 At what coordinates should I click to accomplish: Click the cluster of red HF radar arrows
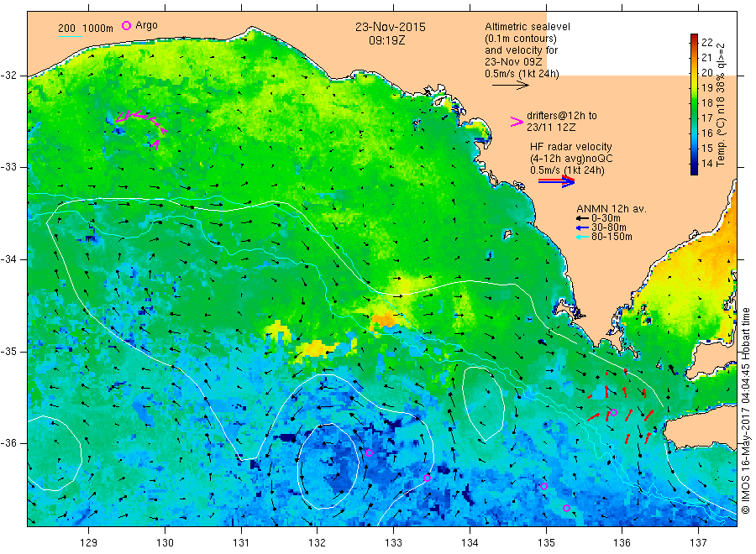pyautogui.click(x=621, y=405)
